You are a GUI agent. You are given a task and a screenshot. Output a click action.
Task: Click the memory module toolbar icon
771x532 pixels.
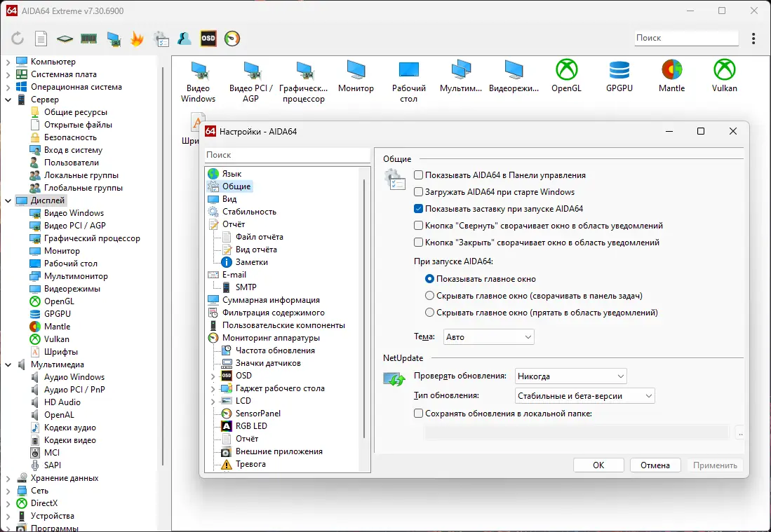click(x=89, y=39)
